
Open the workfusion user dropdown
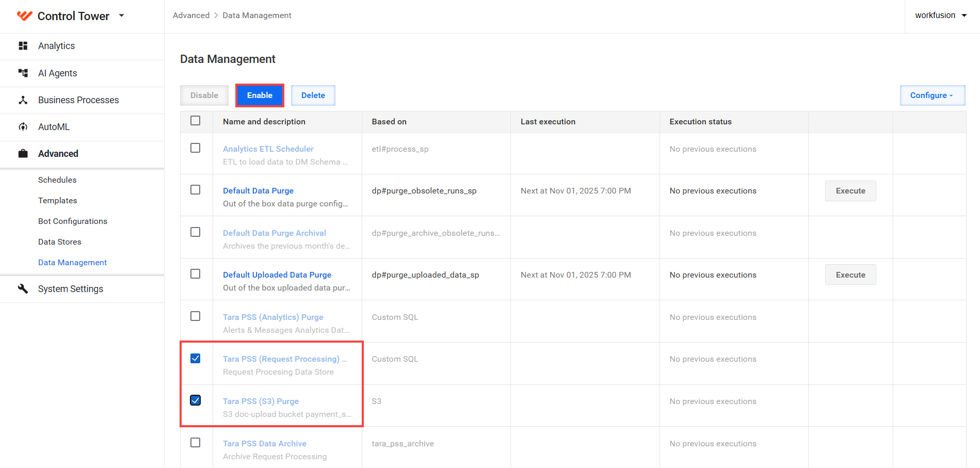941,15
